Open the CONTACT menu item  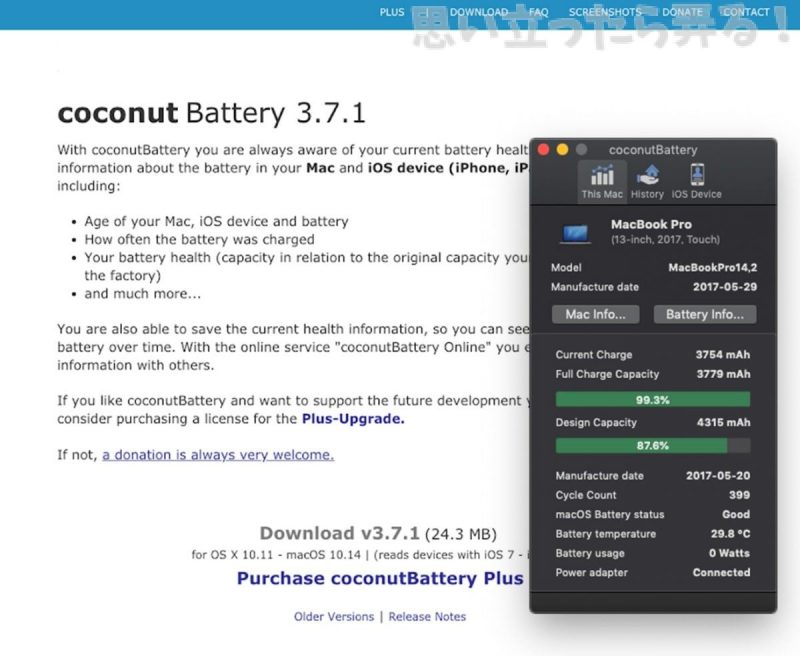point(746,12)
